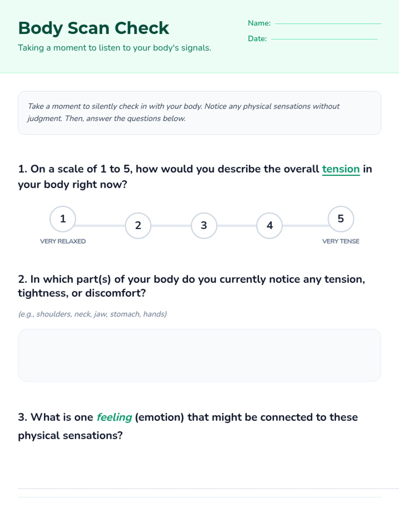The image size is (399, 532).
Task: Focus the body tension answer text box
Action: pos(199,355)
